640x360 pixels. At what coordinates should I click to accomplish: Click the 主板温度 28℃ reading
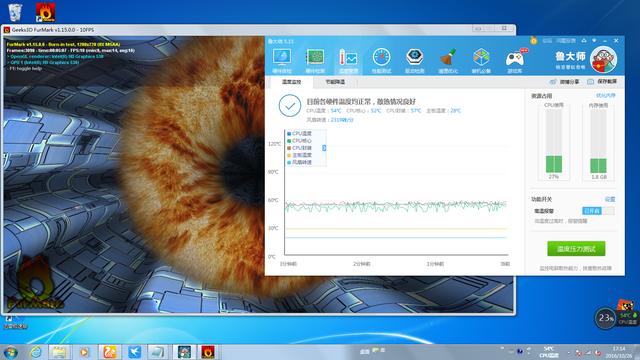tap(444, 111)
